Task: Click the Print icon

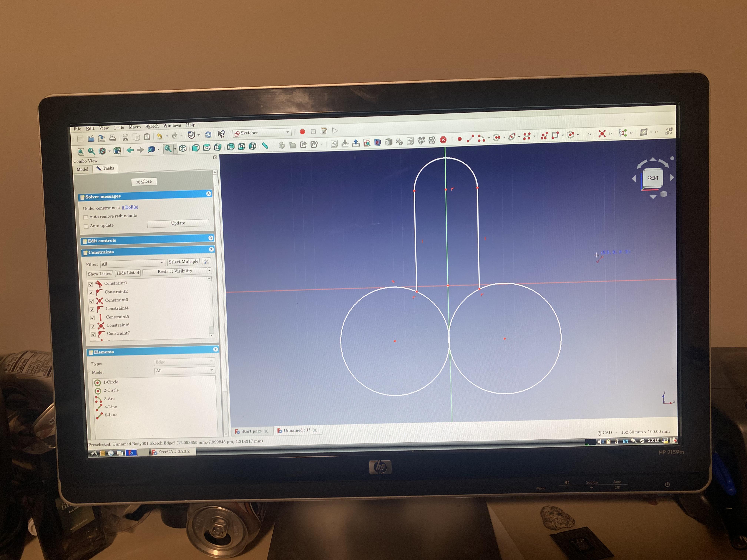Action: click(x=112, y=138)
